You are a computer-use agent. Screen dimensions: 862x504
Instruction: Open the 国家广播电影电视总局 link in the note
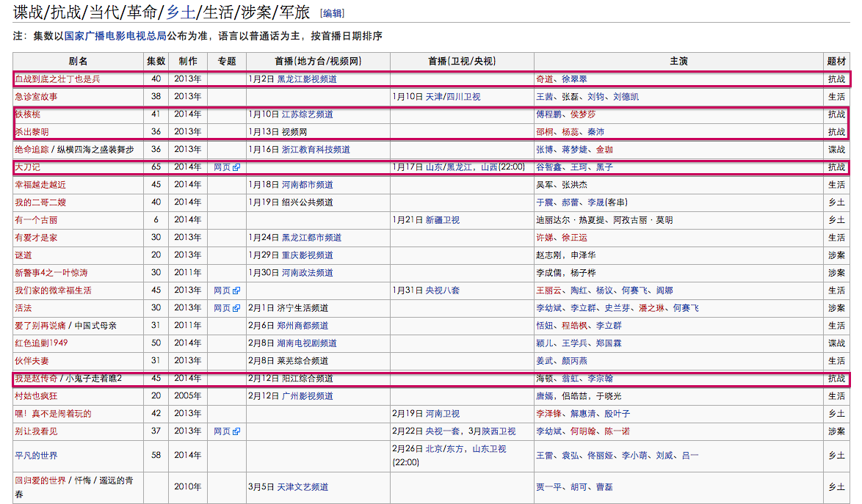115,36
